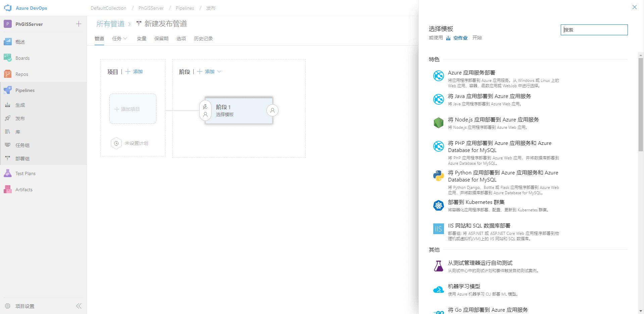The width and height of the screenshot is (644, 314).
Task: Click plus icon next to PhGISServer
Action: tap(79, 24)
